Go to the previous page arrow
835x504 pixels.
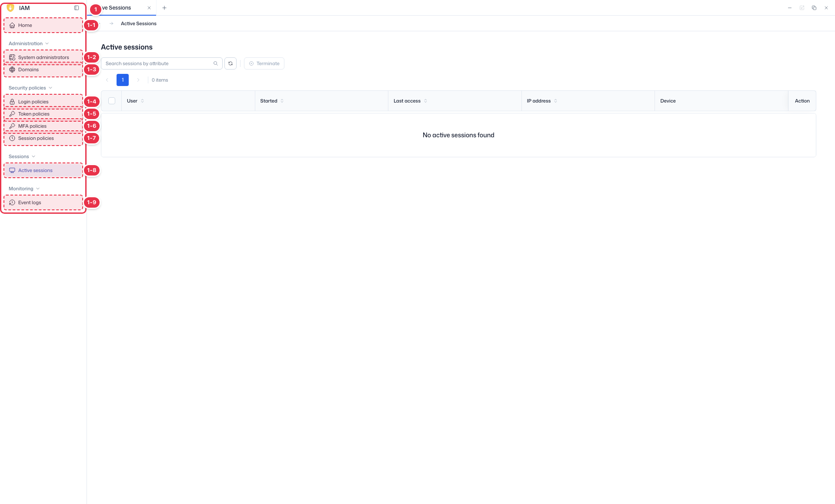pyautogui.click(x=107, y=80)
